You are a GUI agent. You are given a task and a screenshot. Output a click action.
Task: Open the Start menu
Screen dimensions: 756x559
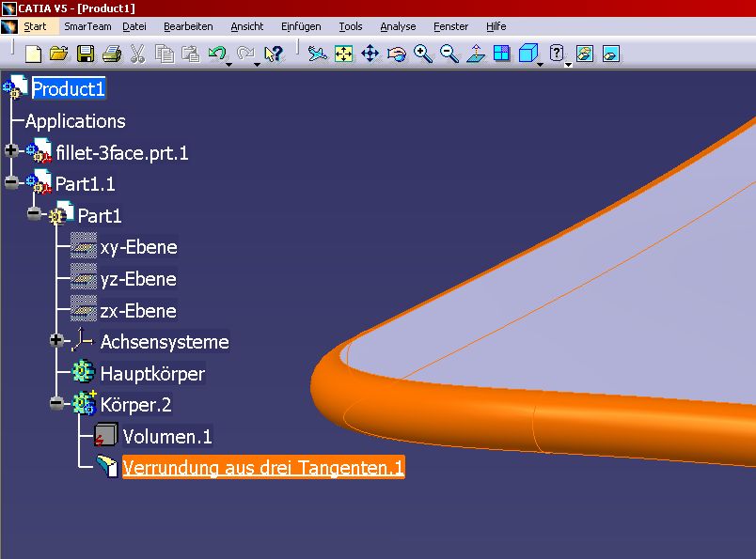click(35, 26)
